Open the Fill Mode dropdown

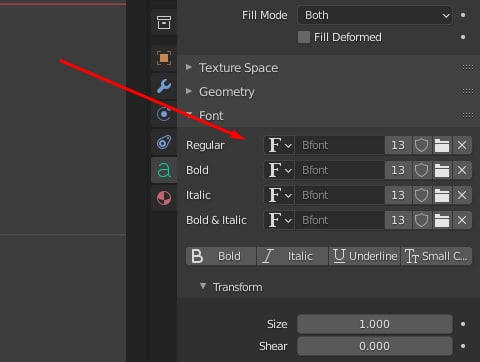tap(375, 15)
